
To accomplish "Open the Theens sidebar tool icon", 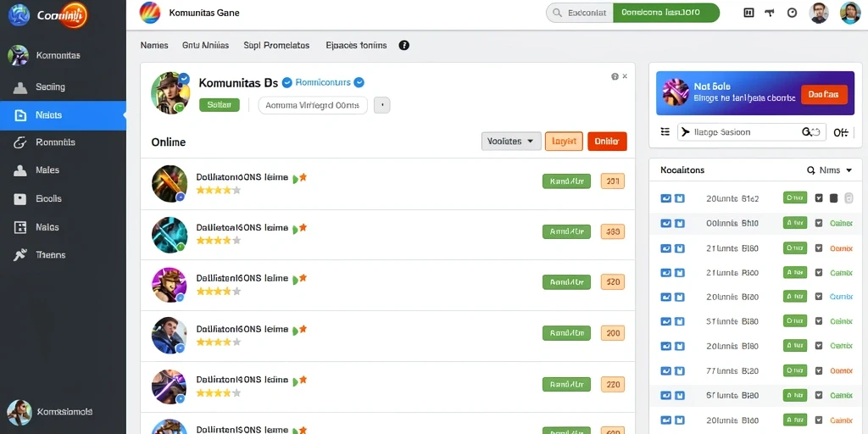I will point(20,254).
